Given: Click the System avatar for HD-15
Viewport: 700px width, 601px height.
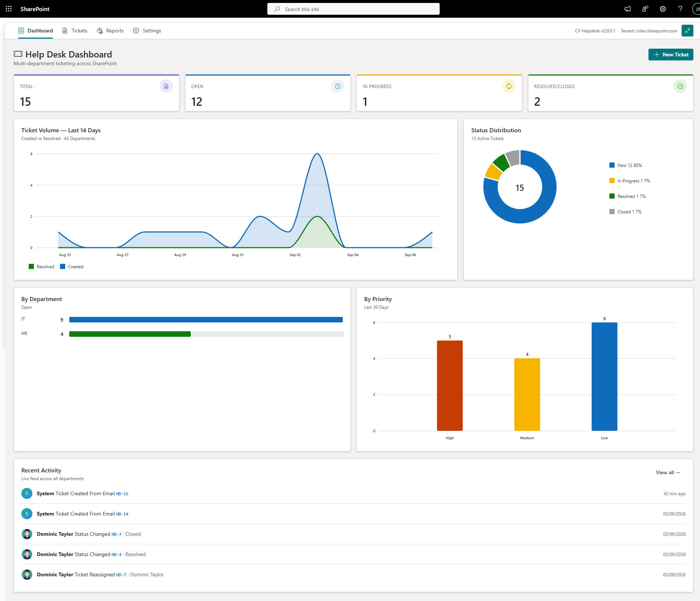Looking at the screenshot, I should pyautogui.click(x=27, y=493).
